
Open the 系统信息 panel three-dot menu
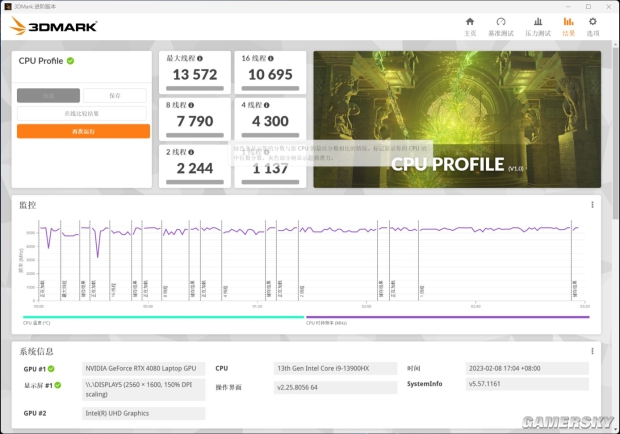coord(592,351)
